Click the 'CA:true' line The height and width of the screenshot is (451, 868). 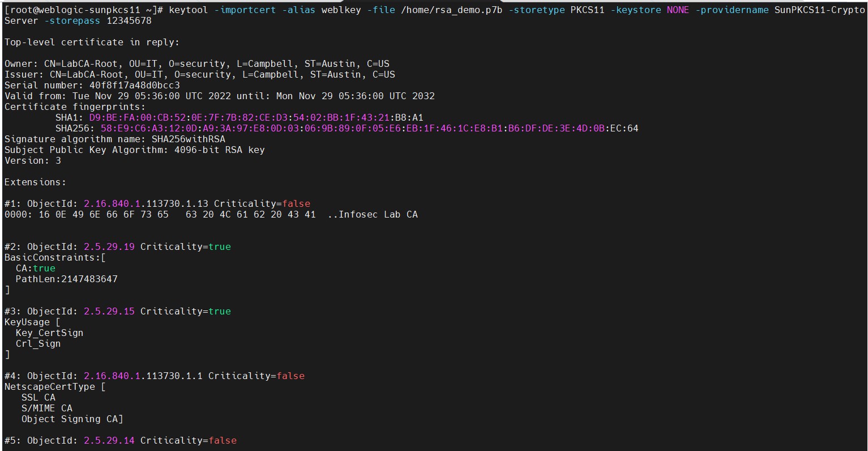click(36, 269)
